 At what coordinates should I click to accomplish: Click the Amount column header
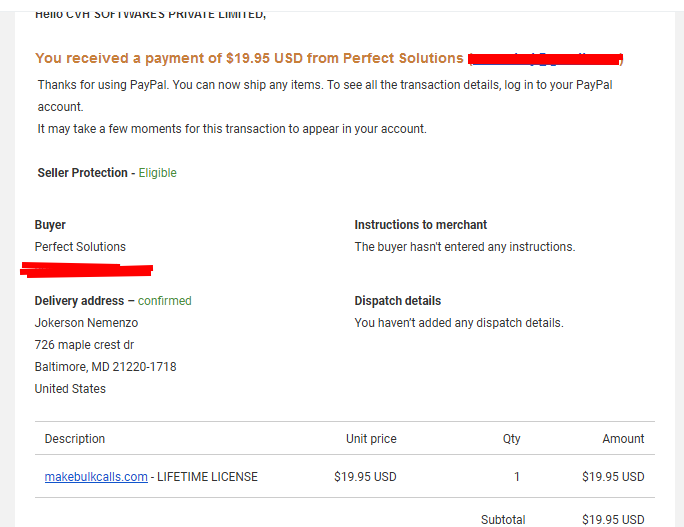click(x=623, y=438)
